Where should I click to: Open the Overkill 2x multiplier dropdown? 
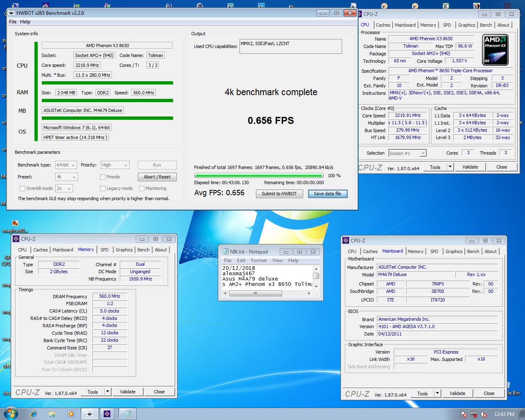[x=64, y=188]
